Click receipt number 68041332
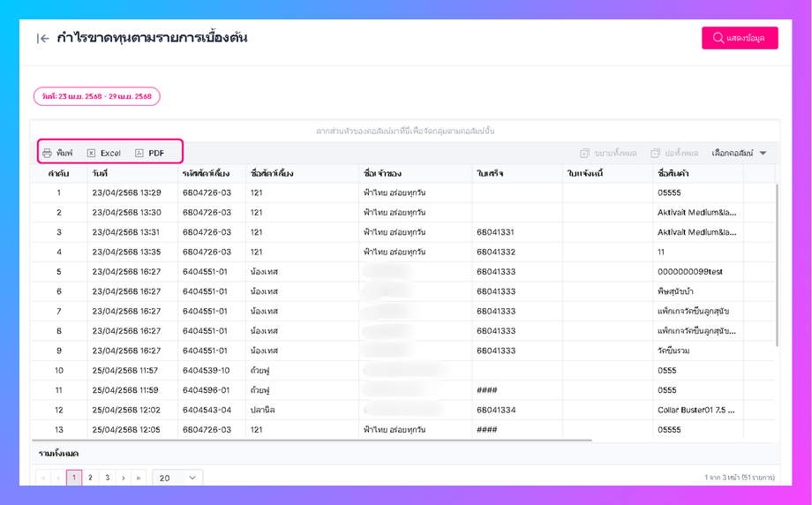812x505 pixels. (x=496, y=252)
